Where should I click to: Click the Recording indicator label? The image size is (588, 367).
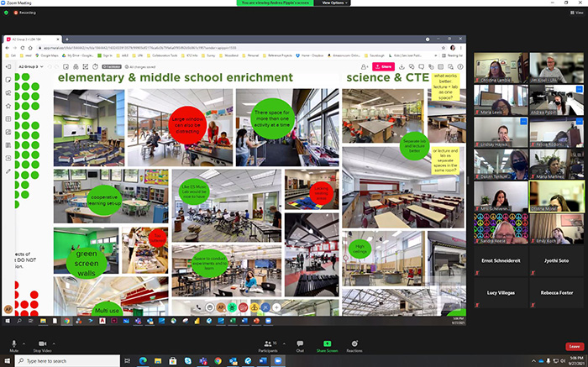click(x=28, y=13)
